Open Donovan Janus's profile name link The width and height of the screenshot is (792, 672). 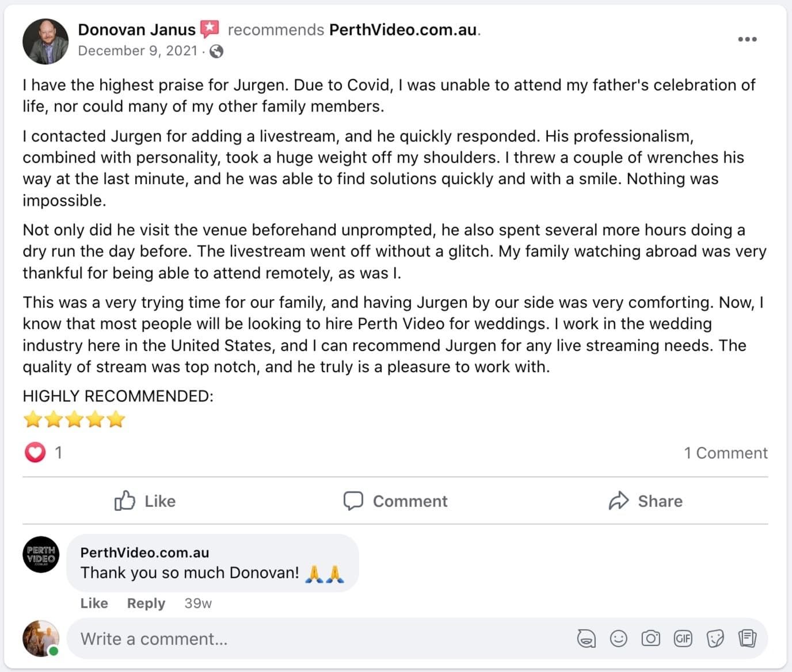136,30
